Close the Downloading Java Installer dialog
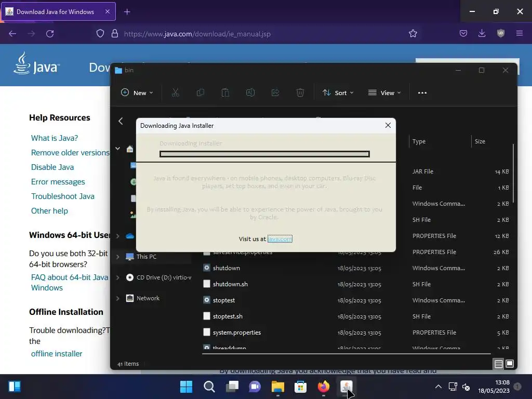 point(388,125)
